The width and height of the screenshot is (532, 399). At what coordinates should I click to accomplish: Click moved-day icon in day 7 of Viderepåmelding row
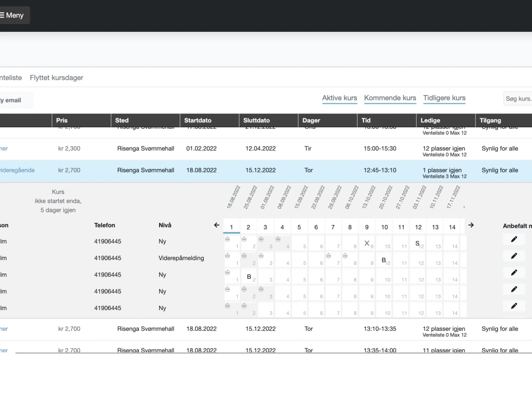coord(328,256)
